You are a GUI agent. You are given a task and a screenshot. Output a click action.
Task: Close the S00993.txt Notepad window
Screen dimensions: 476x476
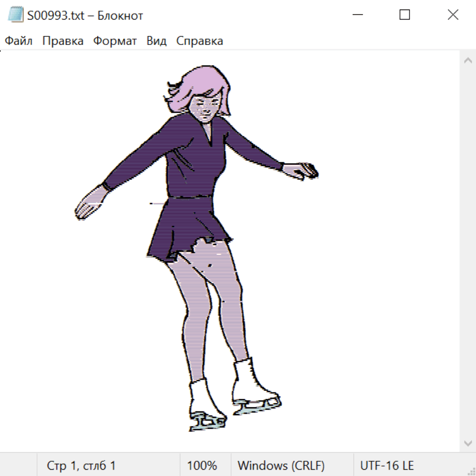coord(453,15)
